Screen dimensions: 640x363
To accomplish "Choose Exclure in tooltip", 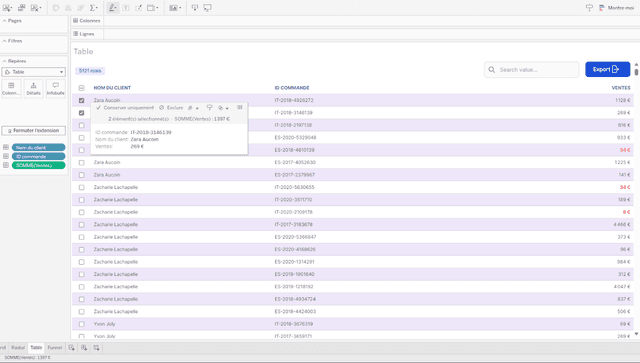I will (x=171, y=108).
